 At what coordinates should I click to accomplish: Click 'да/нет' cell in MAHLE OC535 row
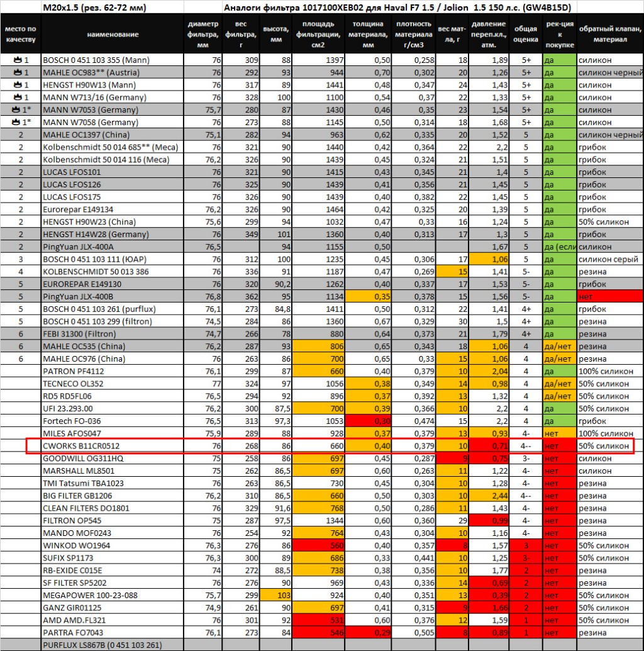[x=559, y=347]
